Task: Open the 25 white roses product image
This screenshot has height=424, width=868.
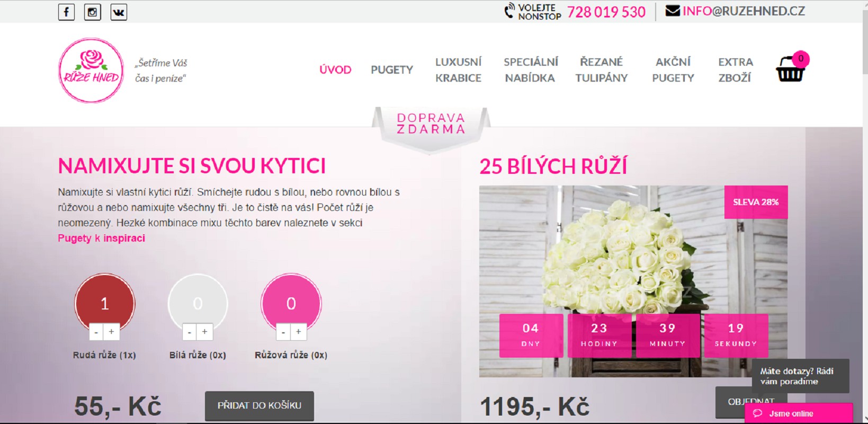Action: 633,281
